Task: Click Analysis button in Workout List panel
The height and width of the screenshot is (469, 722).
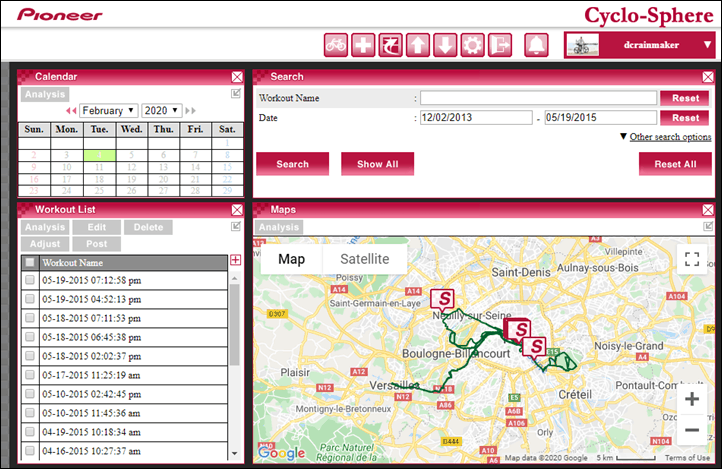Action: click(x=45, y=227)
